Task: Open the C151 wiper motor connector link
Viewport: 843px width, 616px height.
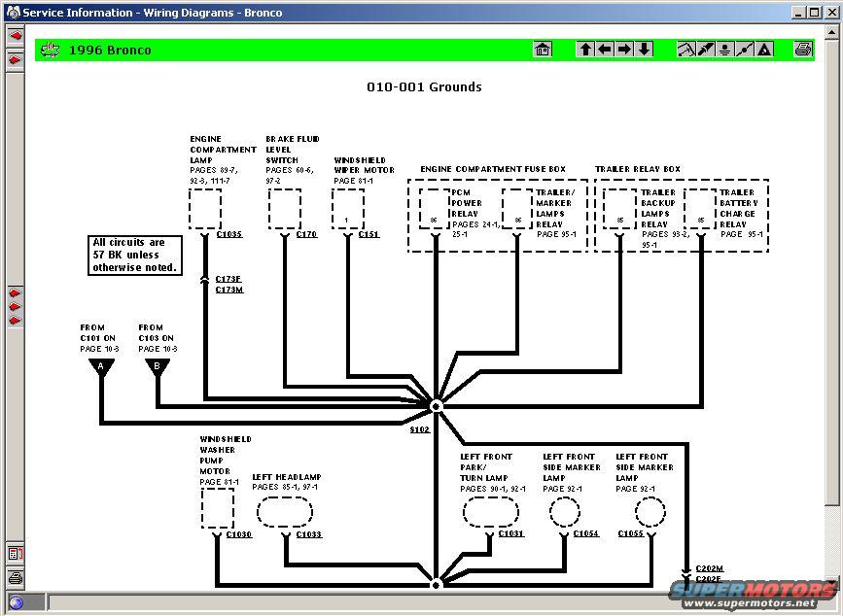Action: coord(369,234)
